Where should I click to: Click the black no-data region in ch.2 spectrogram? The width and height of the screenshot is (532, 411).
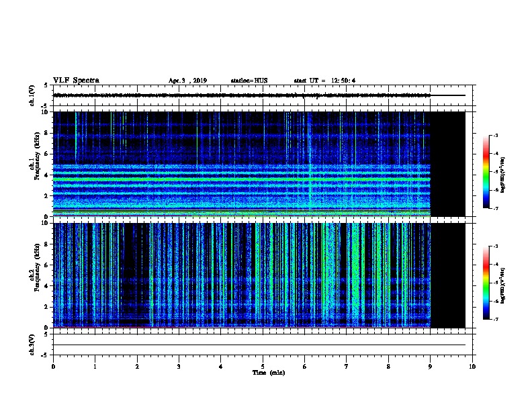[448, 275]
